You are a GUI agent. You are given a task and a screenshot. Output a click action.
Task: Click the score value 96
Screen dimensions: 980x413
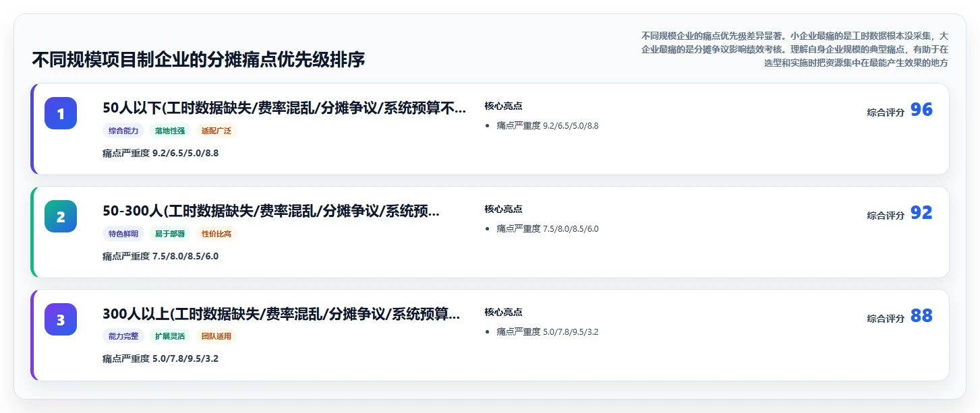tap(921, 110)
